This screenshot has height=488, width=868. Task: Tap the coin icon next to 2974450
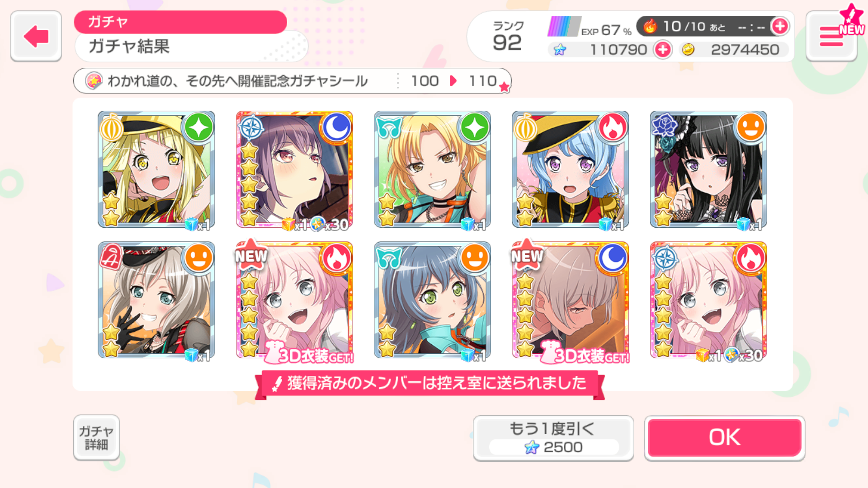pyautogui.click(x=688, y=50)
